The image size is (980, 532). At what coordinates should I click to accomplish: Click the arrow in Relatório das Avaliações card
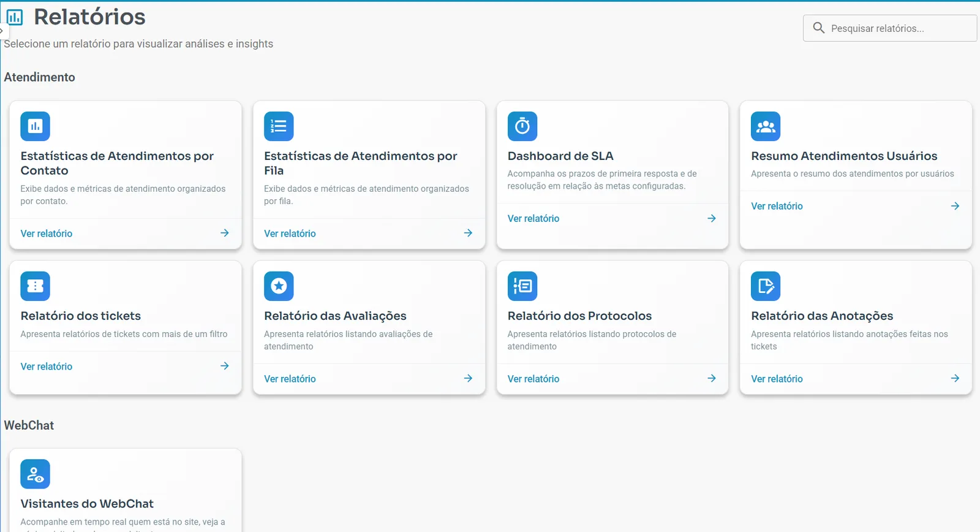(x=468, y=378)
